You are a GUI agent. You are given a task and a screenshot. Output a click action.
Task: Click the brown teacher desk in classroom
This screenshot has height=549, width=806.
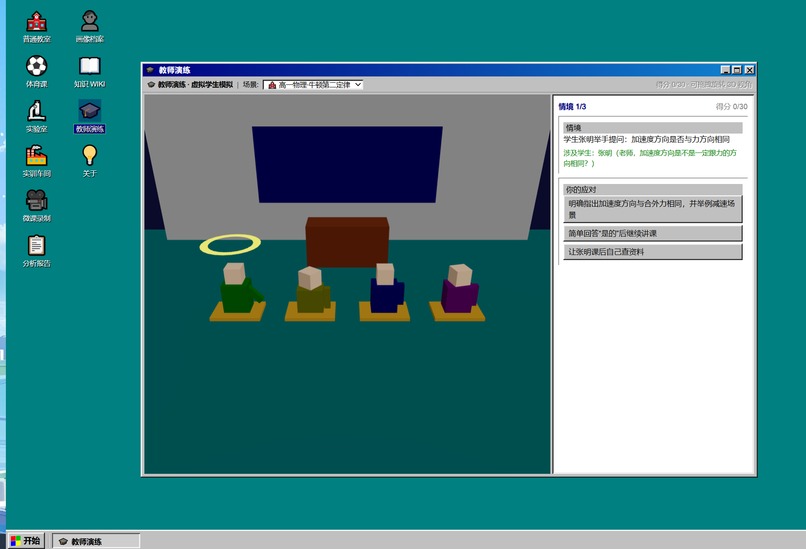pyautogui.click(x=347, y=242)
